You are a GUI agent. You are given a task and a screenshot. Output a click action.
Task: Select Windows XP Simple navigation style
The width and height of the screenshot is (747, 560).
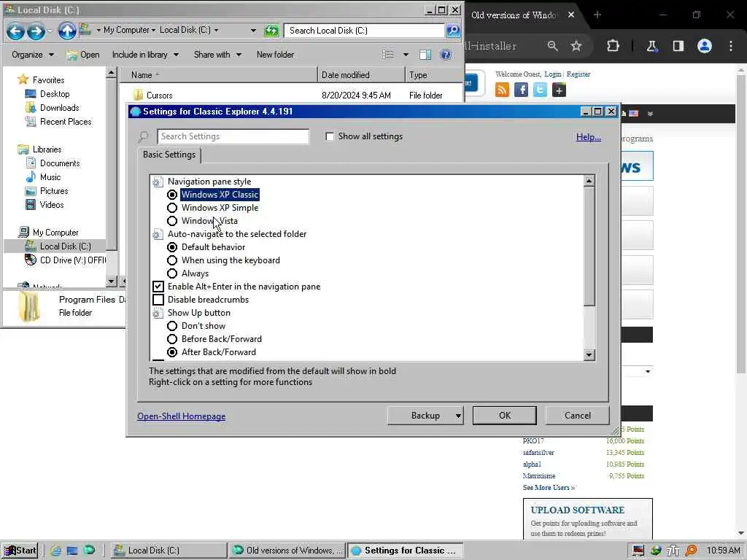point(172,208)
